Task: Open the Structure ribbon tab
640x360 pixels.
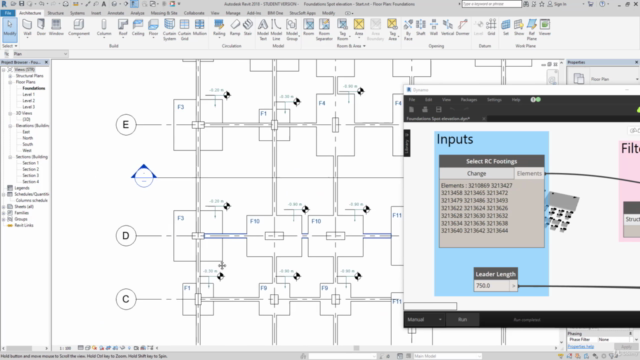Action: point(56,13)
